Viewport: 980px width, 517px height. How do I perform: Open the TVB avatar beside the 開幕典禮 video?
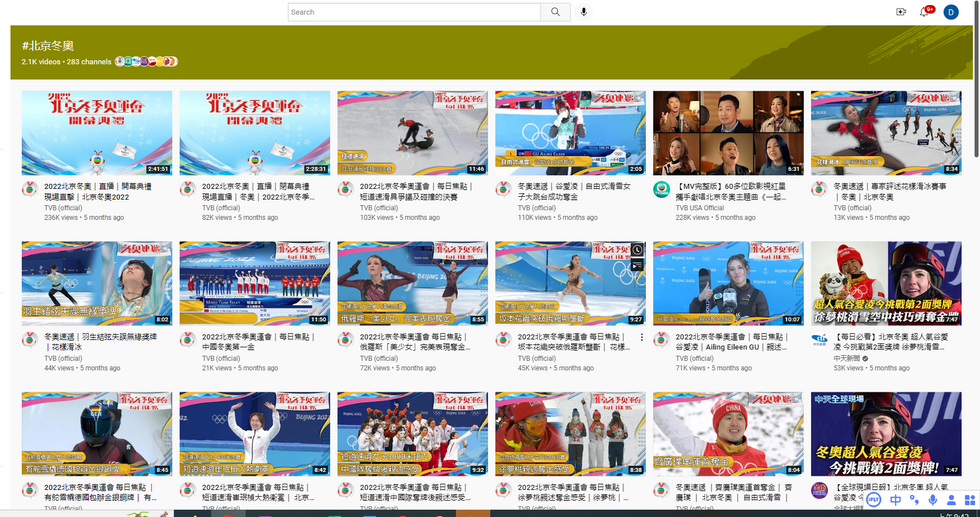pyautogui.click(x=29, y=189)
